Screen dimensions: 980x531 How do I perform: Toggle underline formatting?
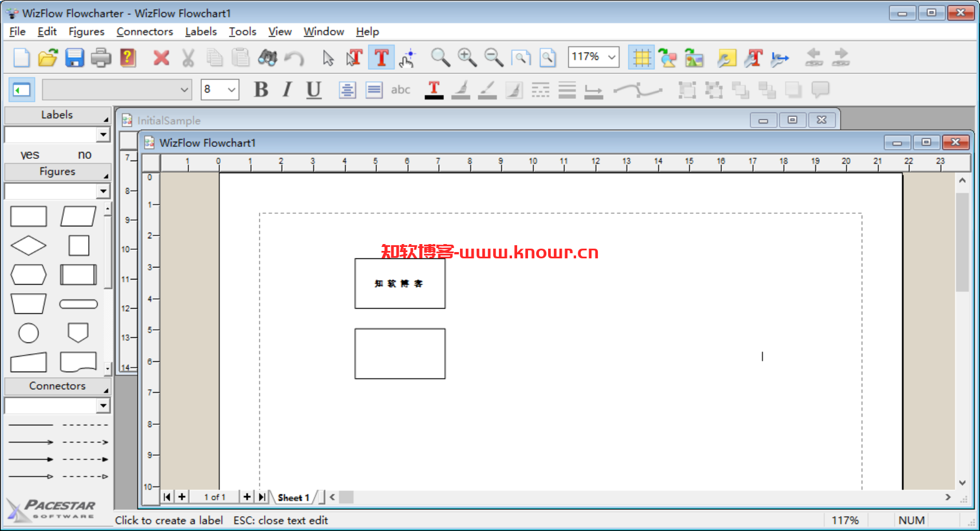pyautogui.click(x=314, y=90)
